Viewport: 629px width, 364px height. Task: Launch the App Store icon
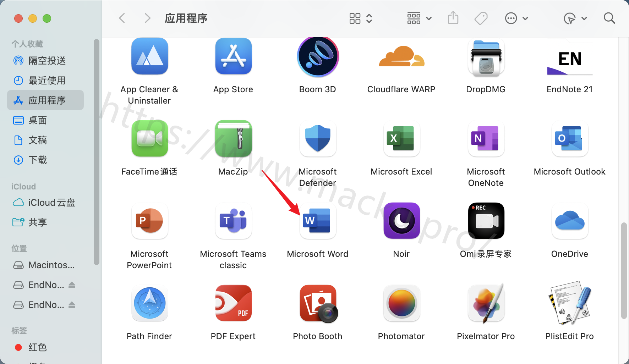pyautogui.click(x=233, y=56)
